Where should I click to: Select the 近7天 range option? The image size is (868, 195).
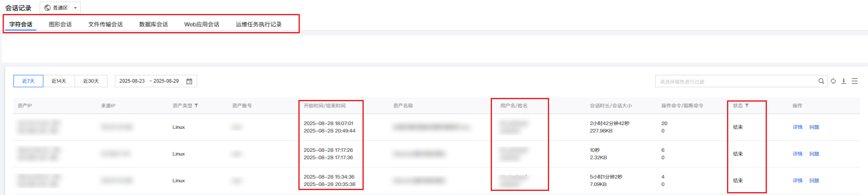click(x=28, y=81)
